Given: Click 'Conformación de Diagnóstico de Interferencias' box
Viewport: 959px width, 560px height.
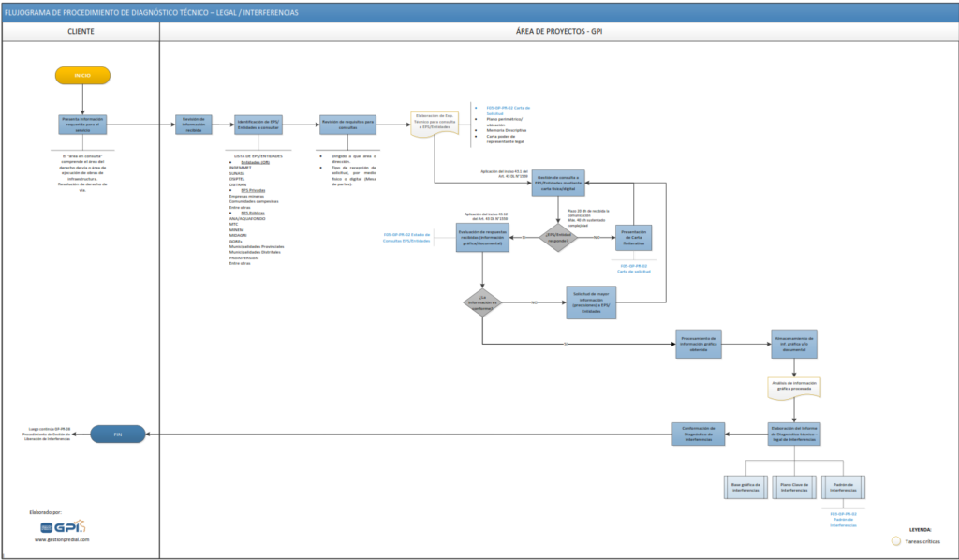Looking at the screenshot, I should (698, 433).
